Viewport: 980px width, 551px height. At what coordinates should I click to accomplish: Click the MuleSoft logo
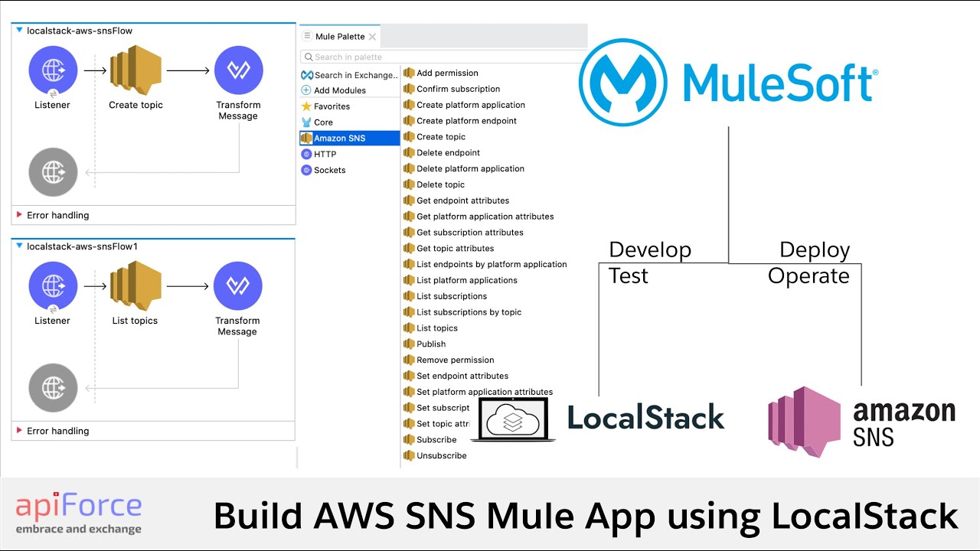(x=728, y=82)
